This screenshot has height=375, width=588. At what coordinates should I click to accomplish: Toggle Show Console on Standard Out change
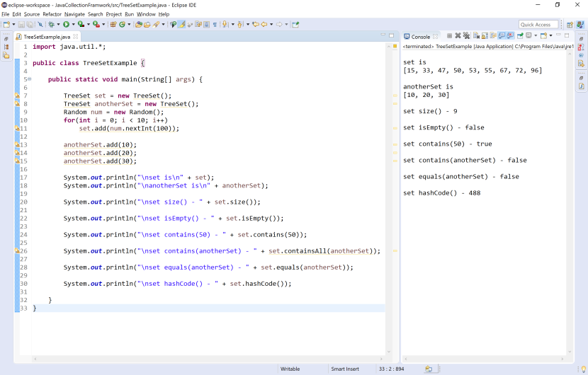502,35
